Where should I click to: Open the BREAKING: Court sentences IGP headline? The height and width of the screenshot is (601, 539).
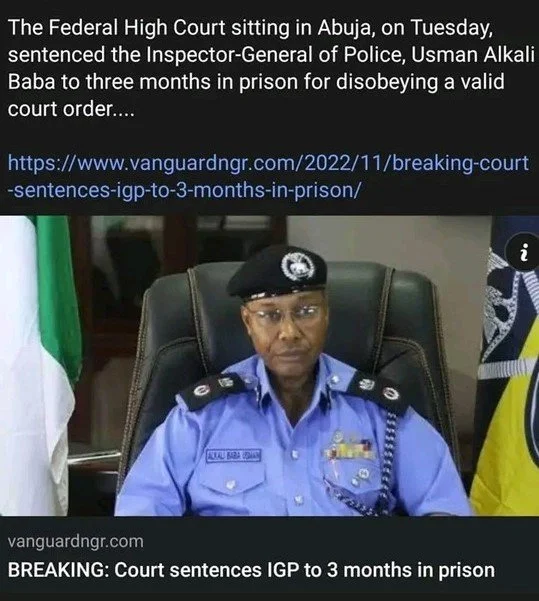point(251,570)
